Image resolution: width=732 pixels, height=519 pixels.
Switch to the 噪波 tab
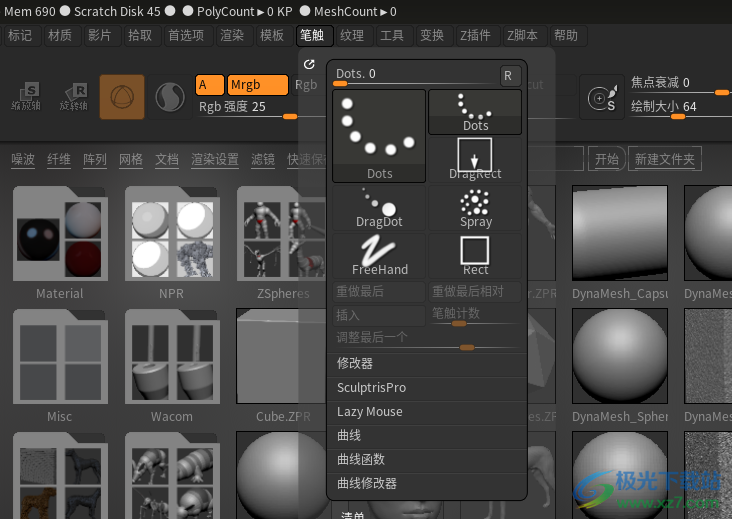point(23,160)
